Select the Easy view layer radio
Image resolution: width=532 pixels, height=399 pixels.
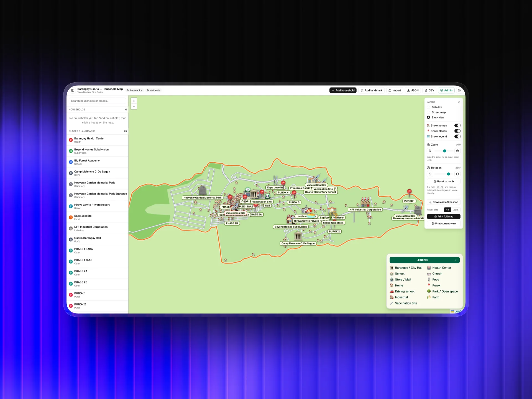coord(428,117)
